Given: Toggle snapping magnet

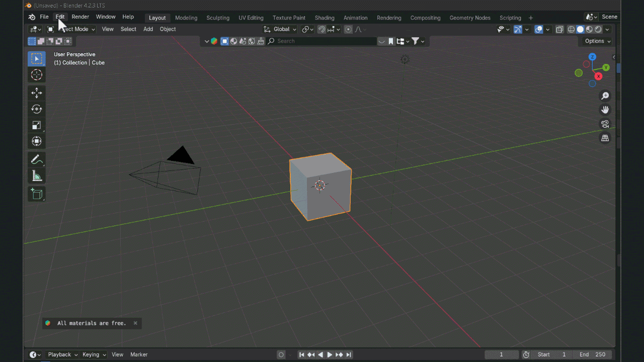Looking at the screenshot, I should (x=322, y=29).
